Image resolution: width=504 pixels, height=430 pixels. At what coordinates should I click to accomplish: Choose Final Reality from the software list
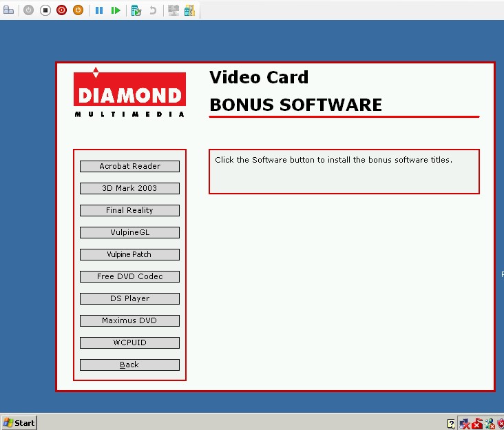point(129,210)
